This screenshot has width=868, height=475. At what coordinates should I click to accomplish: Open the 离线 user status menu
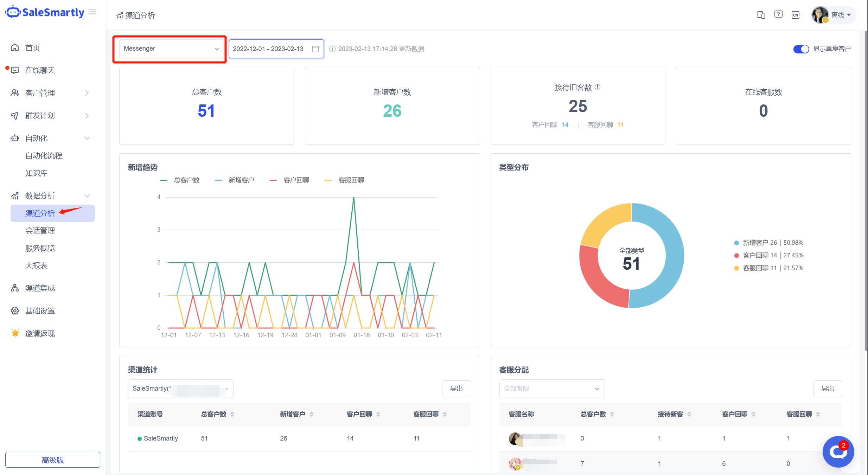(x=841, y=15)
